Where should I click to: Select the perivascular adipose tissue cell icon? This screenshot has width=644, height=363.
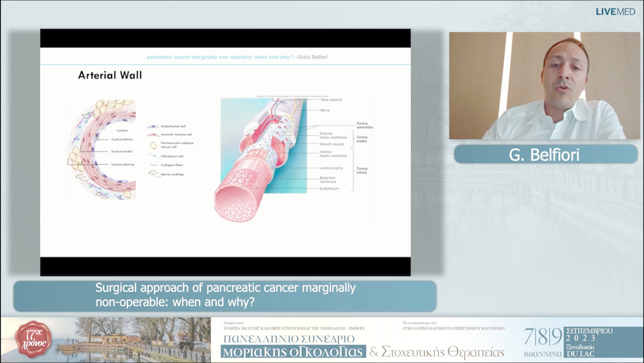(153, 144)
